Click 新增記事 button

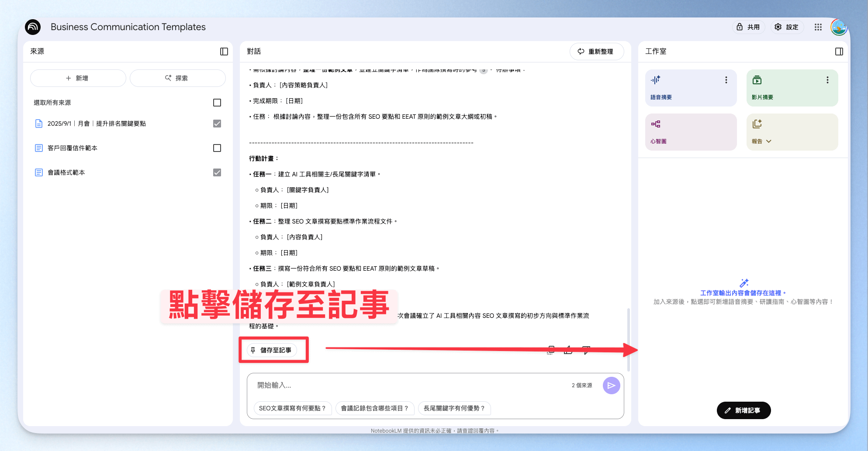tap(744, 410)
